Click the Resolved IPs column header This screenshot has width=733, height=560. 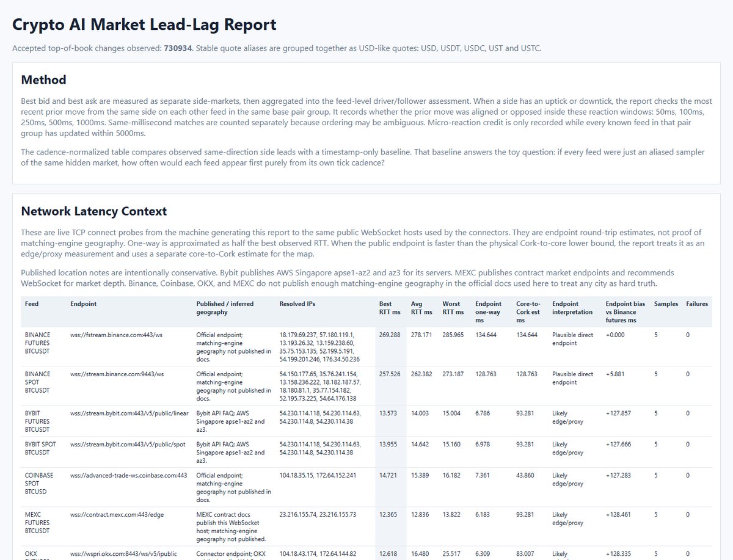pyautogui.click(x=297, y=304)
